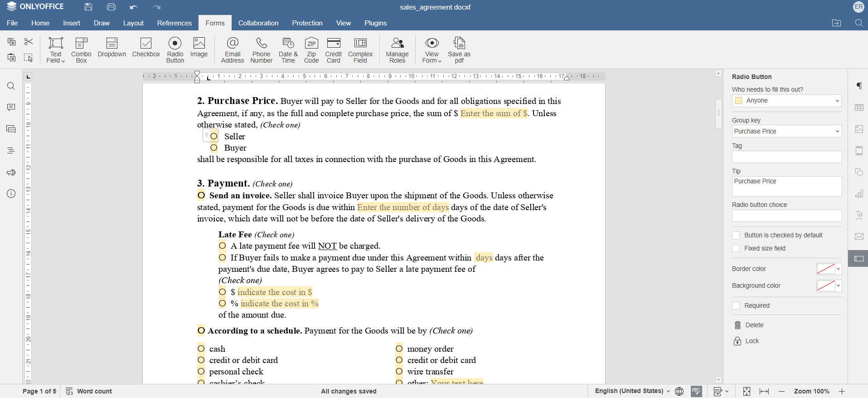Screen dimensions: 868x398
Task: Mark the field as Required
Action: (736, 306)
